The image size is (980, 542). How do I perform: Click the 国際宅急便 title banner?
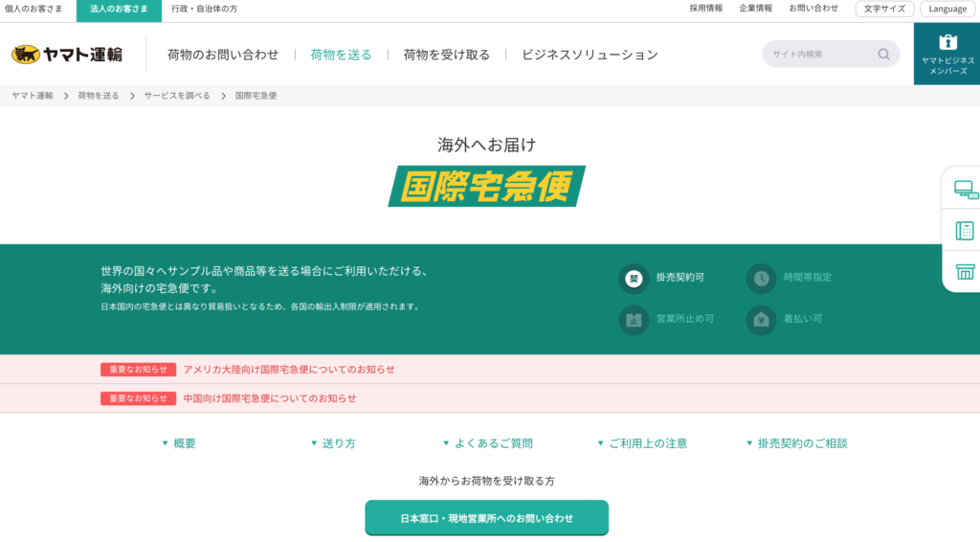coord(487,187)
